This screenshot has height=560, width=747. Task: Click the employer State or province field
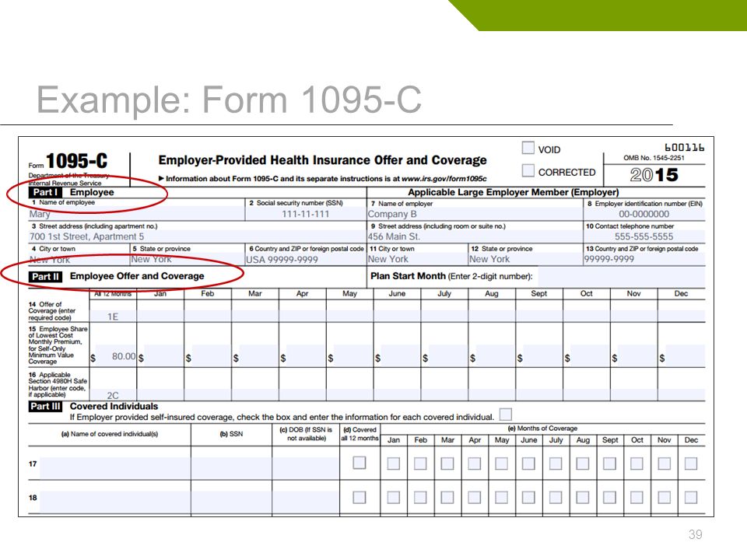tap(525, 259)
